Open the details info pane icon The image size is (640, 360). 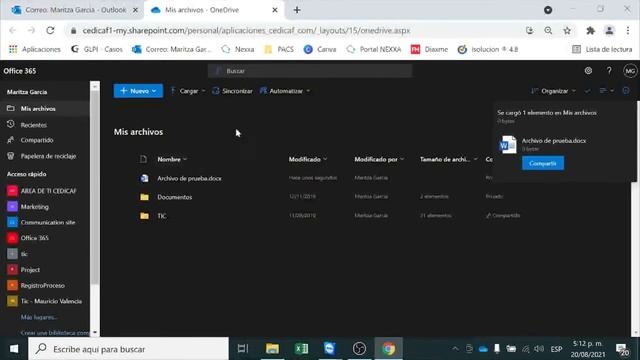(626, 91)
